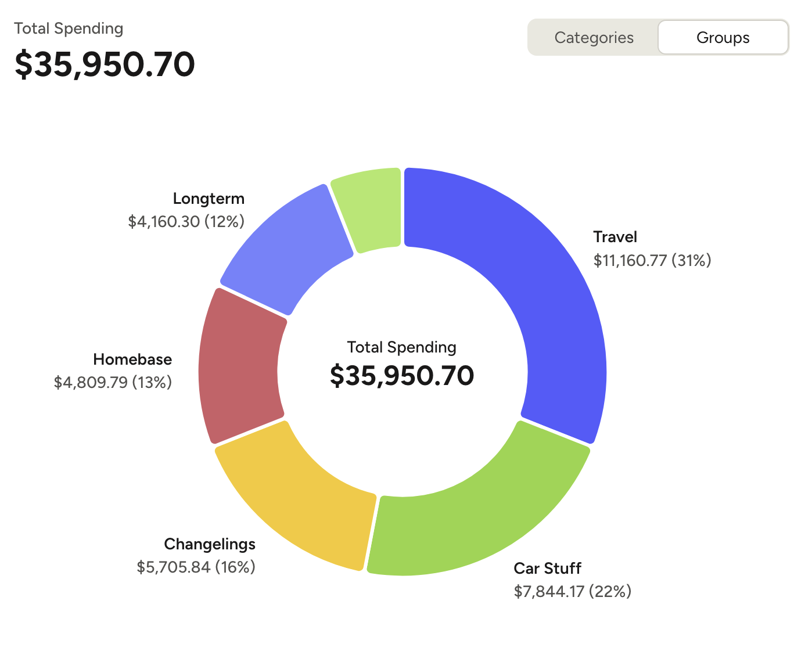Click the Car Stuff group label

coord(547,568)
